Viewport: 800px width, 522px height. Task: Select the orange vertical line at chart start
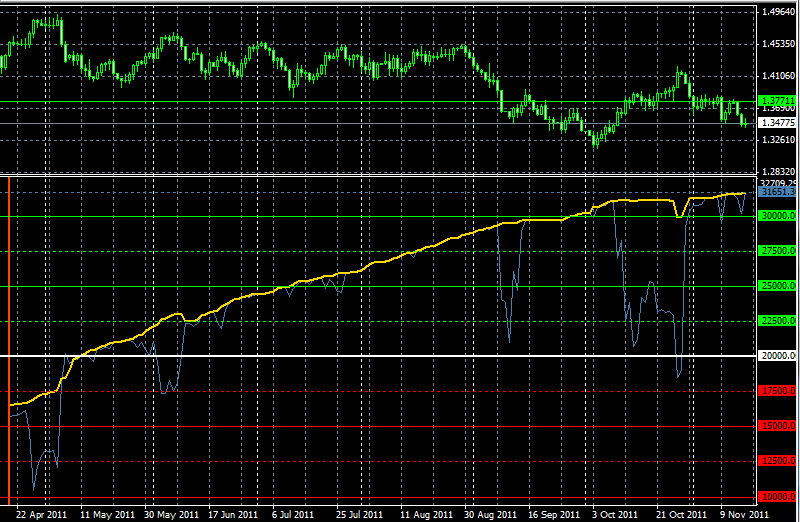(x=10, y=340)
